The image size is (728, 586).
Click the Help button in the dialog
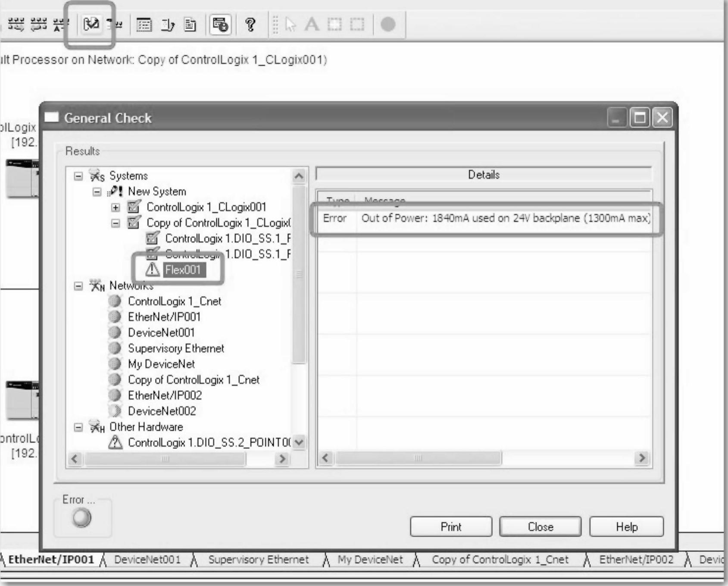point(626,526)
